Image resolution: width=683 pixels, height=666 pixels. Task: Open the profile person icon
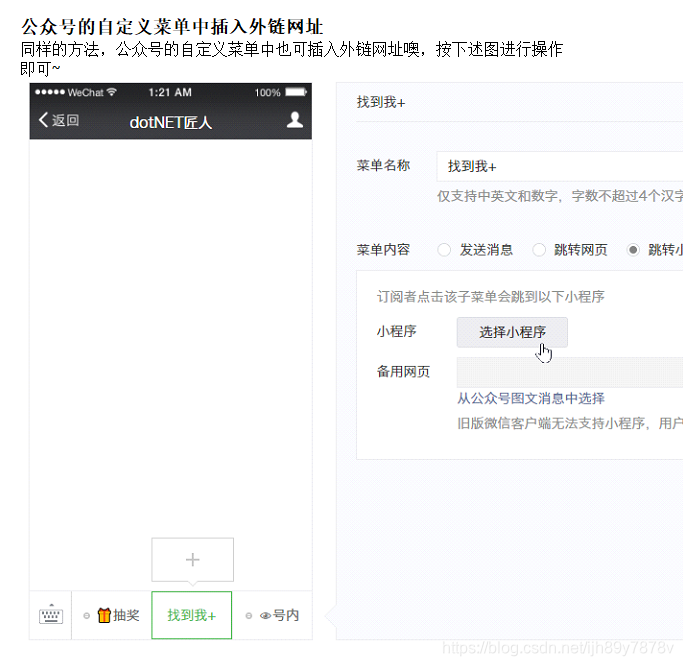pos(295,120)
